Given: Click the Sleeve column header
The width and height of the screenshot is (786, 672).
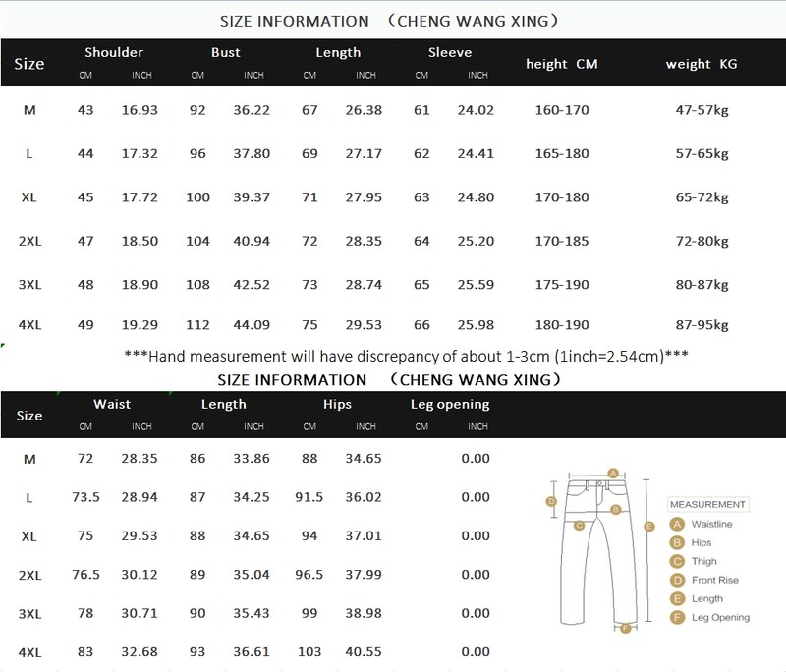Looking at the screenshot, I should point(450,53).
